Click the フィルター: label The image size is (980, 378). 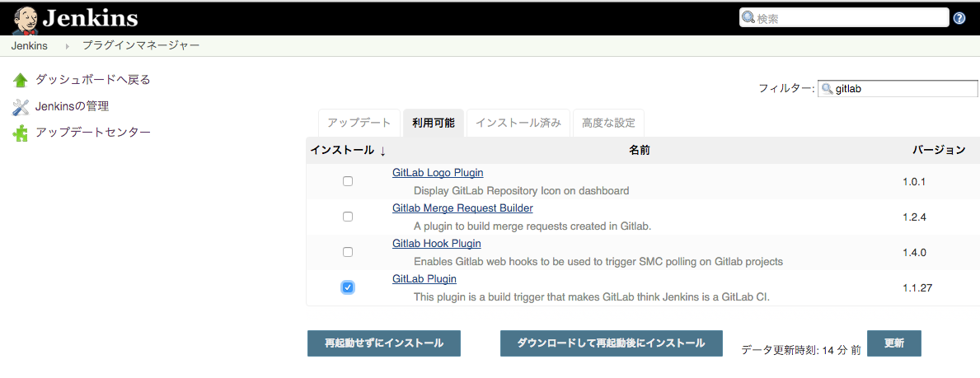pyautogui.click(x=787, y=89)
